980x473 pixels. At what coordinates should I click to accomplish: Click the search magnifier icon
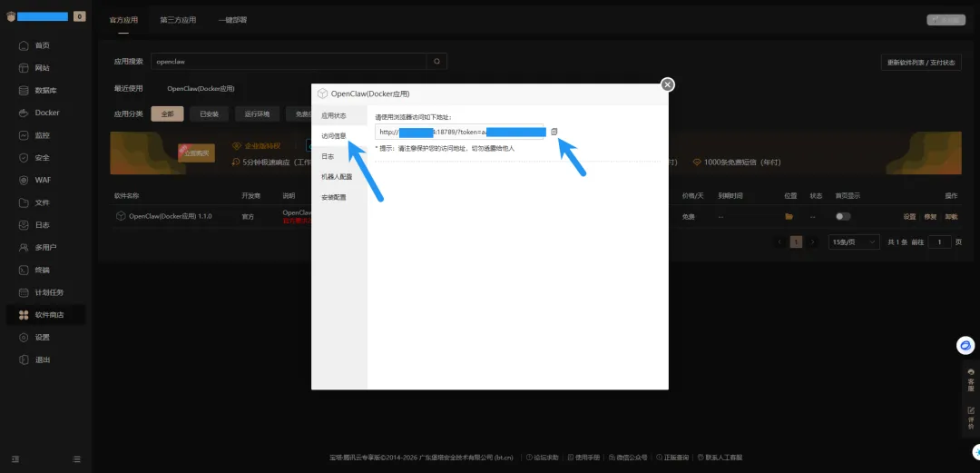pos(436,62)
